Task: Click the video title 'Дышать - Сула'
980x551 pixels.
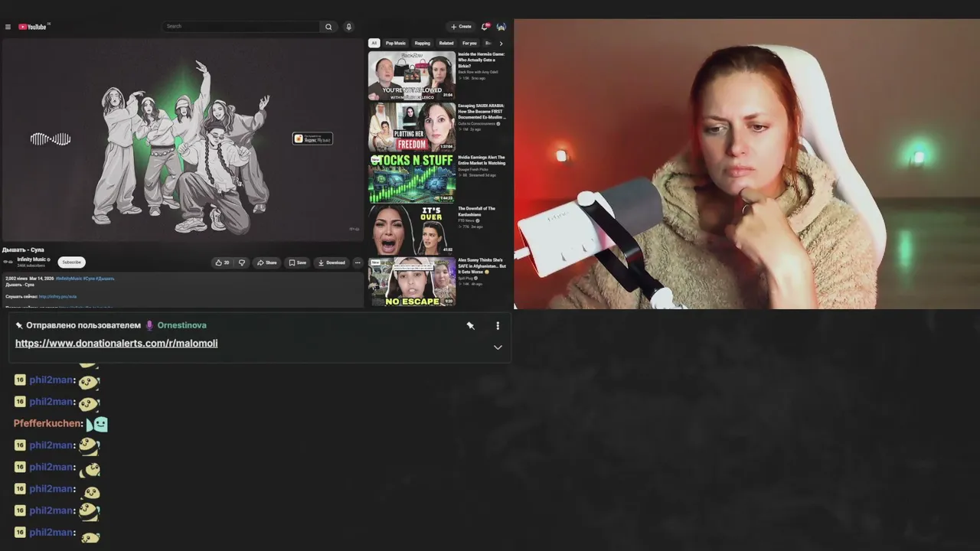Action: (23, 249)
